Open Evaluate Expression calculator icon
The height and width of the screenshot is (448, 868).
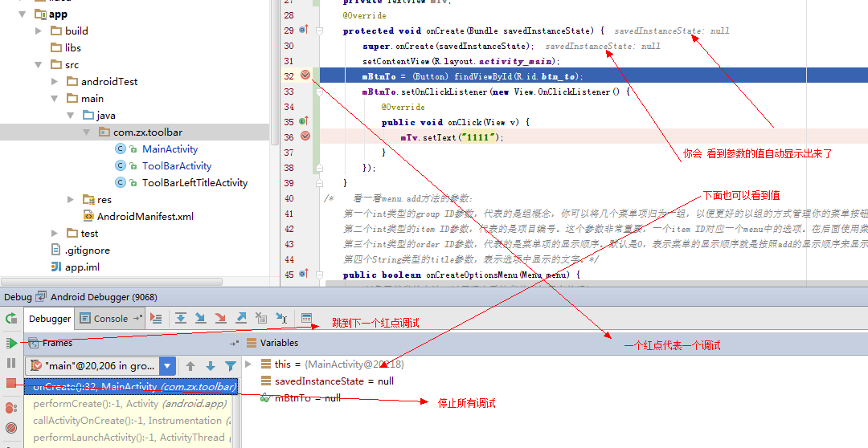pos(306,318)
